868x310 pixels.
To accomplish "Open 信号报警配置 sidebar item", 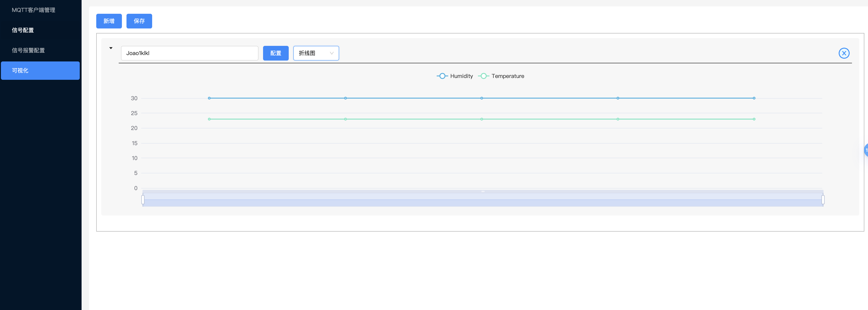I will 28,50.
